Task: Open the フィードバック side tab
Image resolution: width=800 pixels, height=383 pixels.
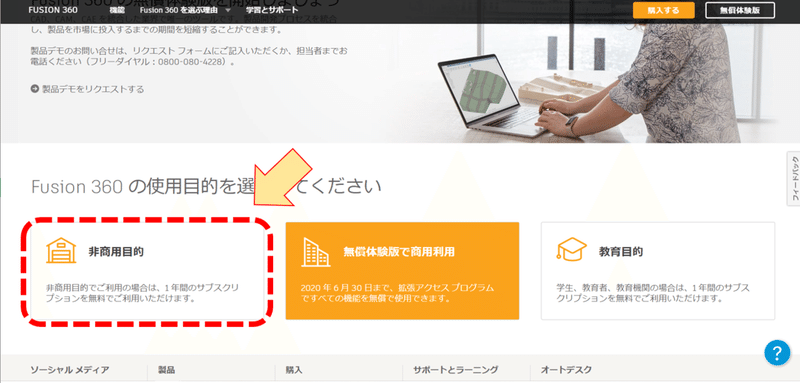Action: pyautogui.click(x=794, y=178)
